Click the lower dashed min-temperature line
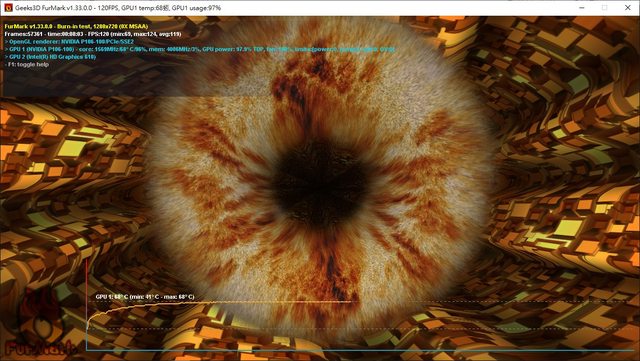The image size is (640, 361). (x=359, y=328)
